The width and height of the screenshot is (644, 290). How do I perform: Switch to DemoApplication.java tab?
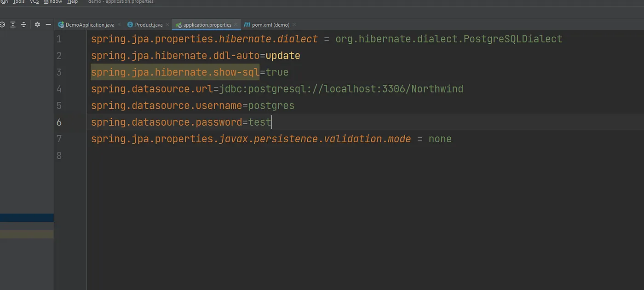(x=90, y=25)
